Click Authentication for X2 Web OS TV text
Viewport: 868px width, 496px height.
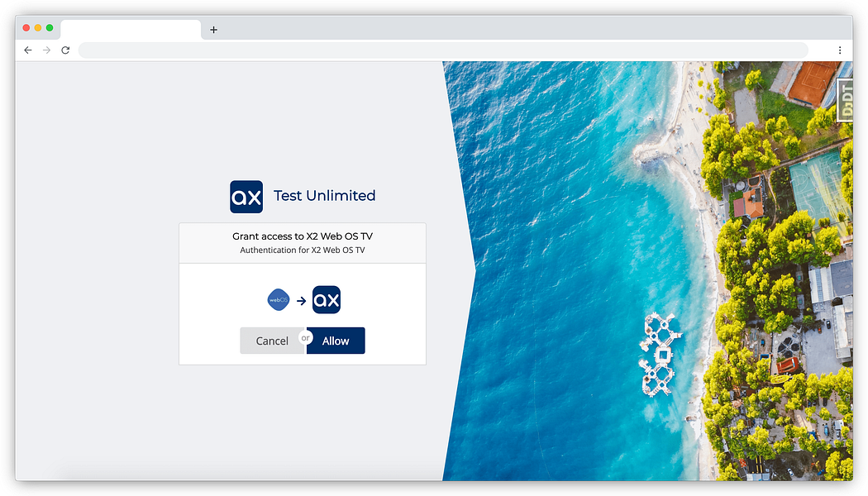303,250
